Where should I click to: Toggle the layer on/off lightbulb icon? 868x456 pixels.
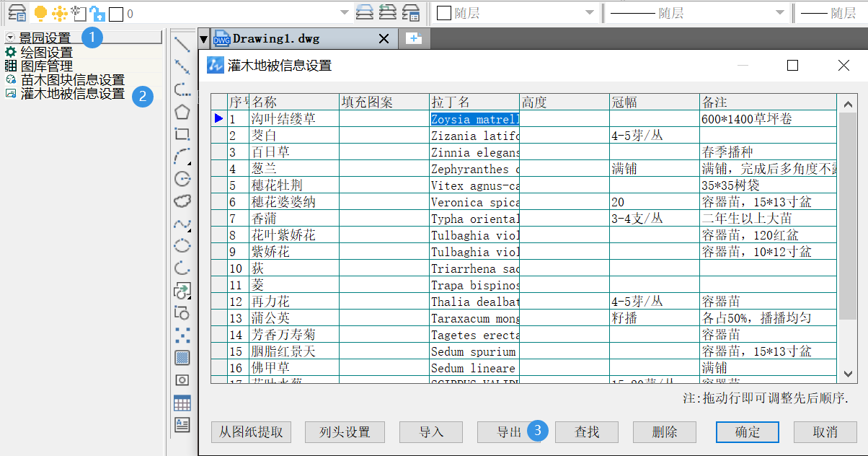41,12
